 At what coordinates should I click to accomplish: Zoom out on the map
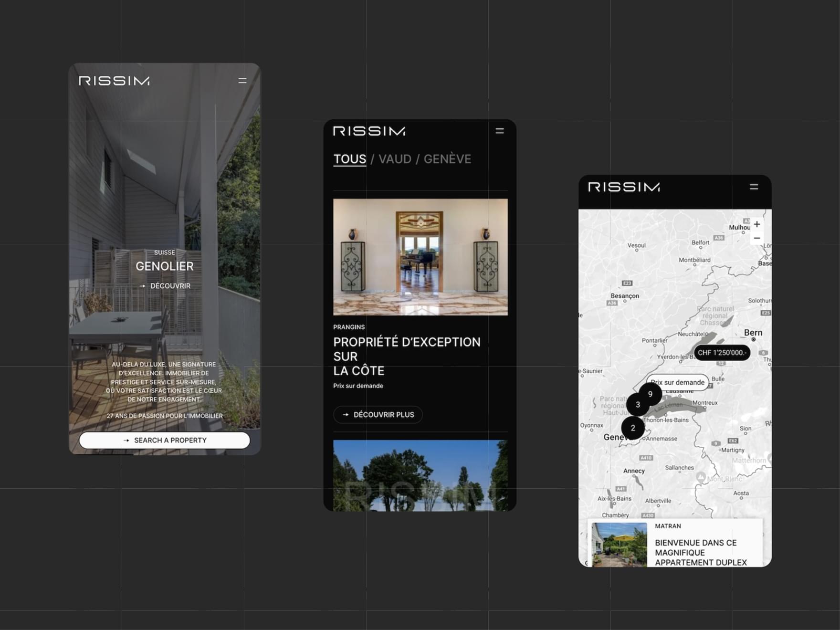[x=757, y=238]
